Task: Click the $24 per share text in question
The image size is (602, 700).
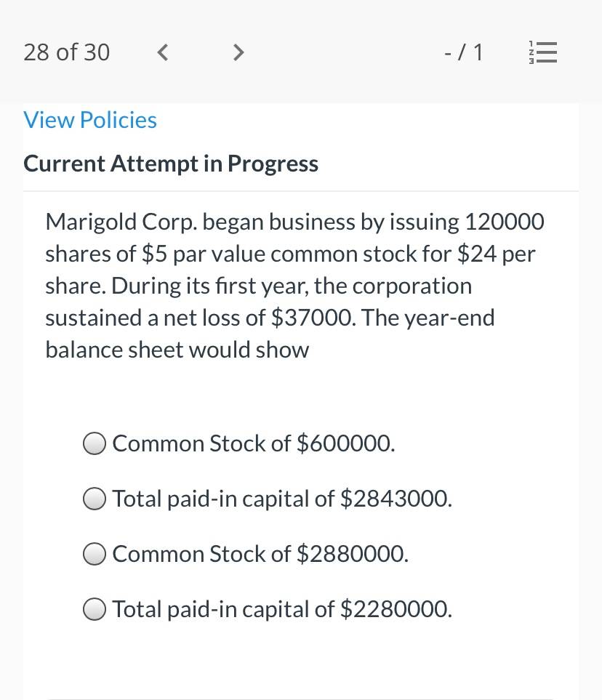Action: pos(496,254)
